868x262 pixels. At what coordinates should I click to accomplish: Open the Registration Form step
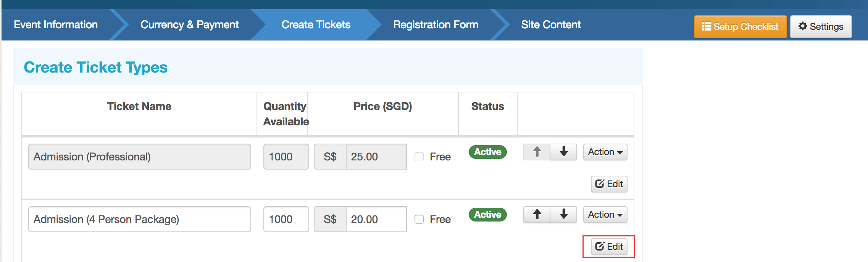pos(436,25)
